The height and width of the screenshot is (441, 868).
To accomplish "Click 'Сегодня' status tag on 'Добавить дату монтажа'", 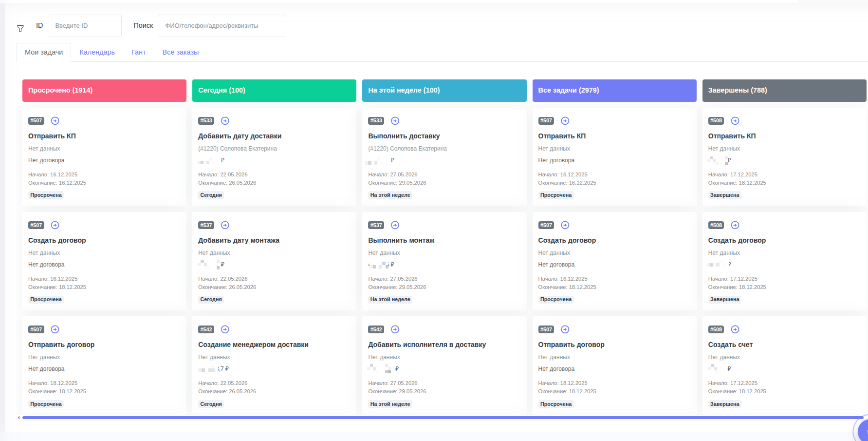I will pyautogui.click(x=211, y=300).
